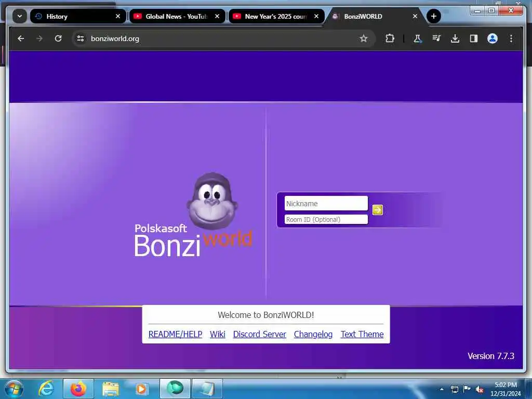The width and height of the screenshot is (532, 399).
Task: Go forward with the forward arrow
Action: 39,38
